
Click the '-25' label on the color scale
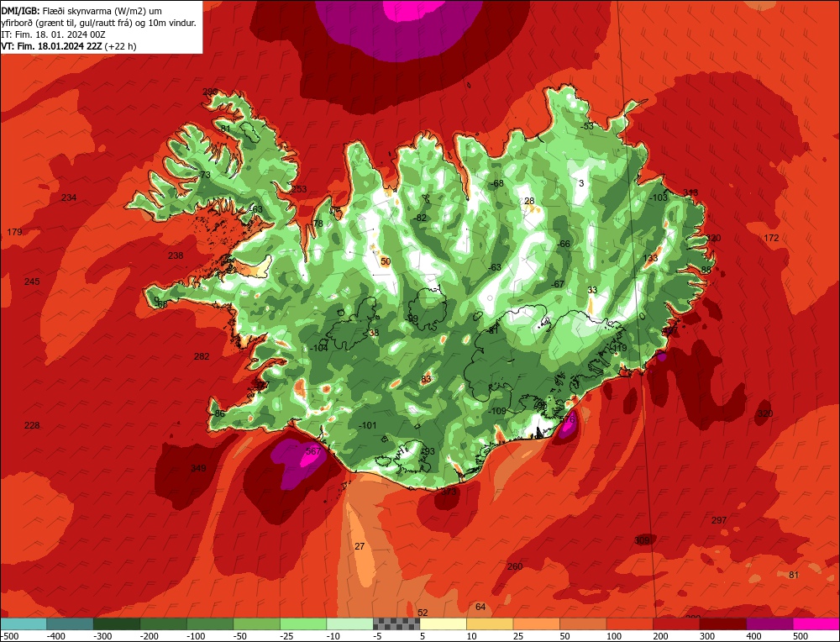click(x=287, y=636)
